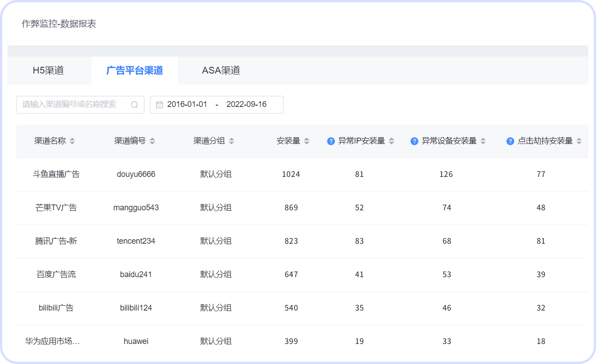Click install count 399

point(291,342)
